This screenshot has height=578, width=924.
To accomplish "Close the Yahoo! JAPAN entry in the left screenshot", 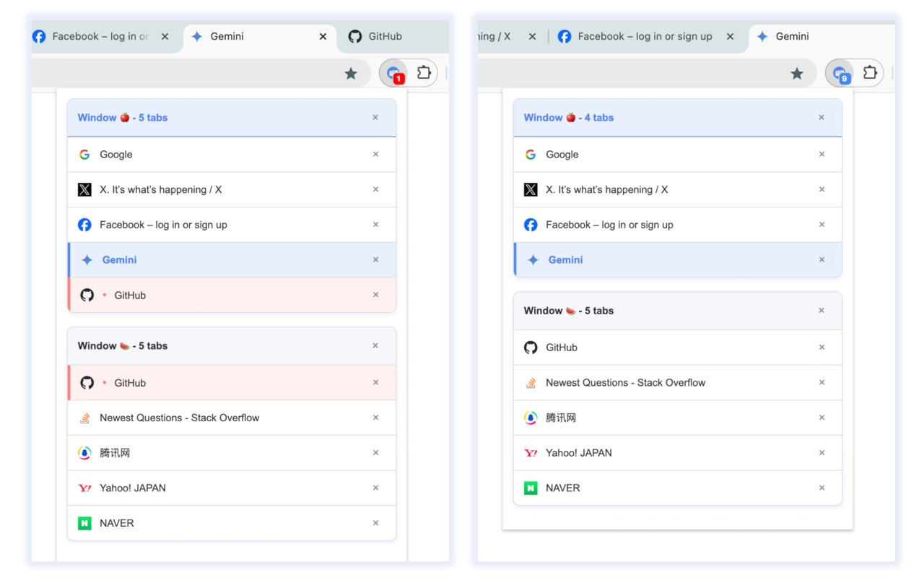I will 375,488.
